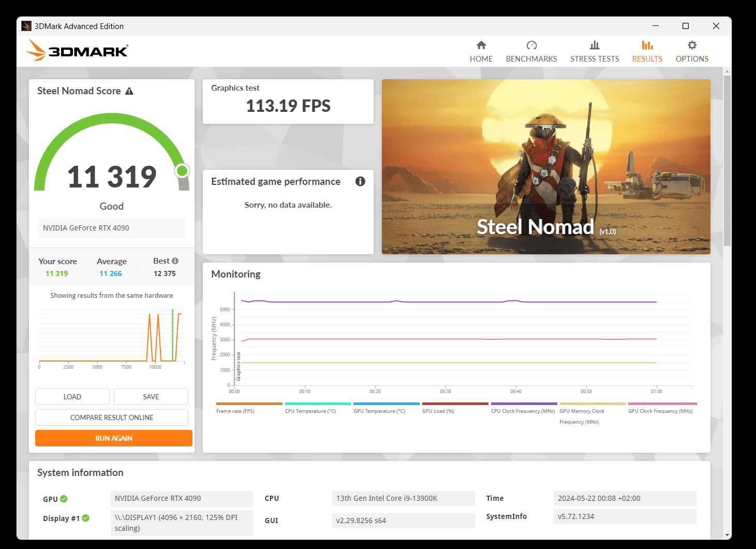Click the Display #1 value \\.\DISPLAY1
The image size is (756, 549).
coord(182,523)
